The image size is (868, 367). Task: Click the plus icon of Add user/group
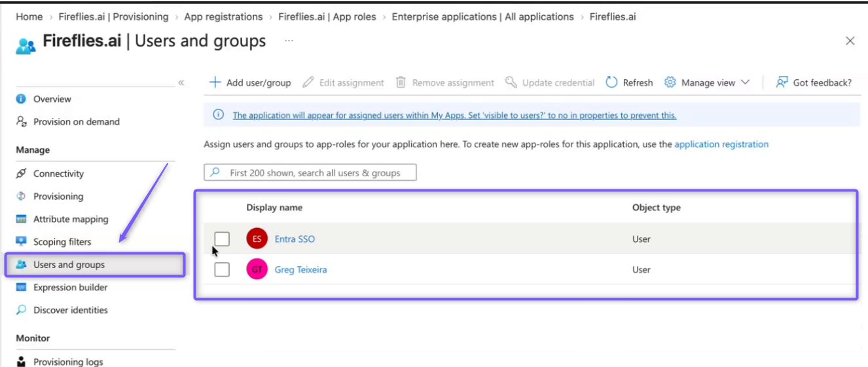(x=215, y=83)
